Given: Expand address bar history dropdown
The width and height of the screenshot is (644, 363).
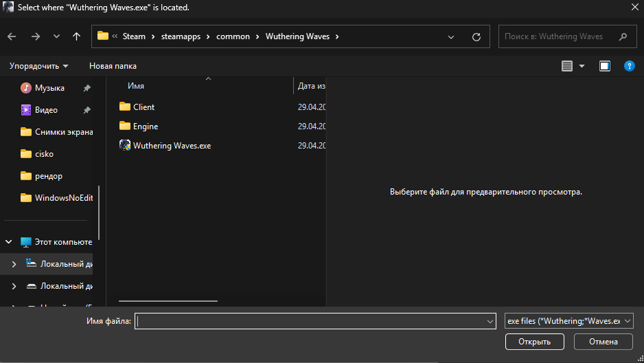Looking at the screenshot, I should point(451,37).
